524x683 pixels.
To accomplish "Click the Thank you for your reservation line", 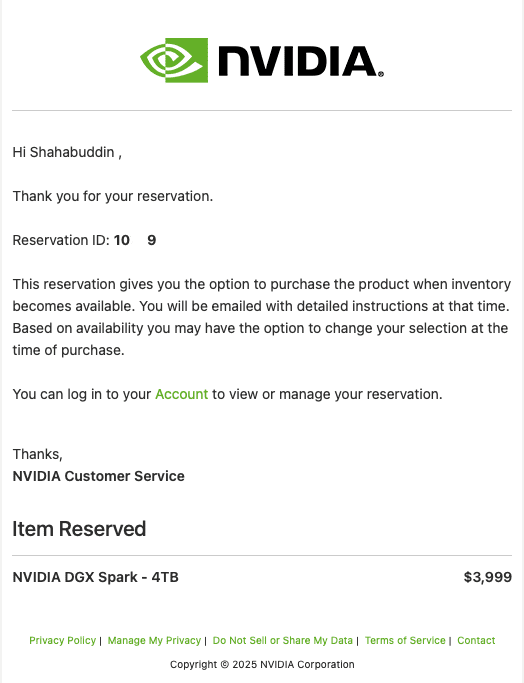I will pos(113,196).
